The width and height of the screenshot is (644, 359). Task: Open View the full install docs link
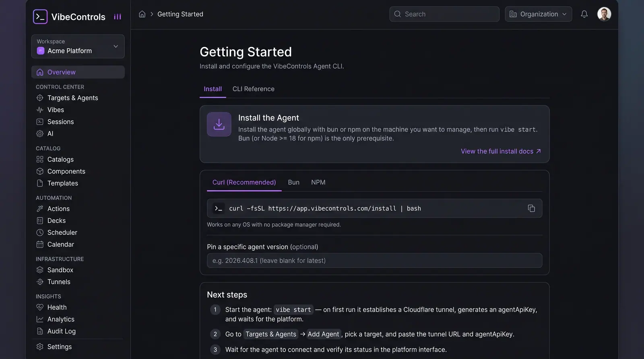501,151
